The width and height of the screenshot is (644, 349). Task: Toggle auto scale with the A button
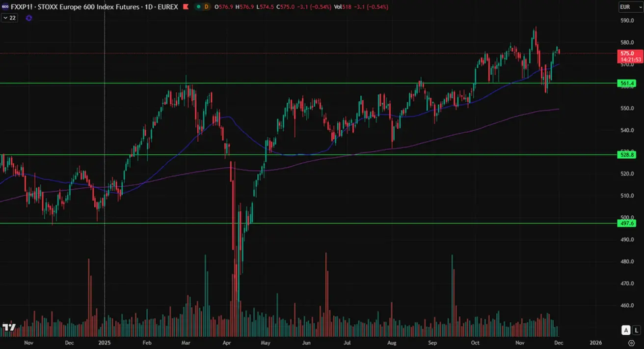point(626,330)
